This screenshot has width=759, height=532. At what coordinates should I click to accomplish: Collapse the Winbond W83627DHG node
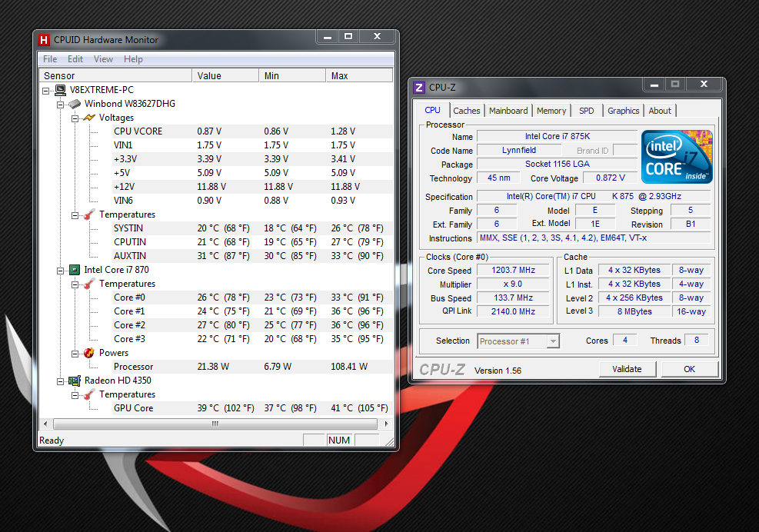(x=61, y=104)
